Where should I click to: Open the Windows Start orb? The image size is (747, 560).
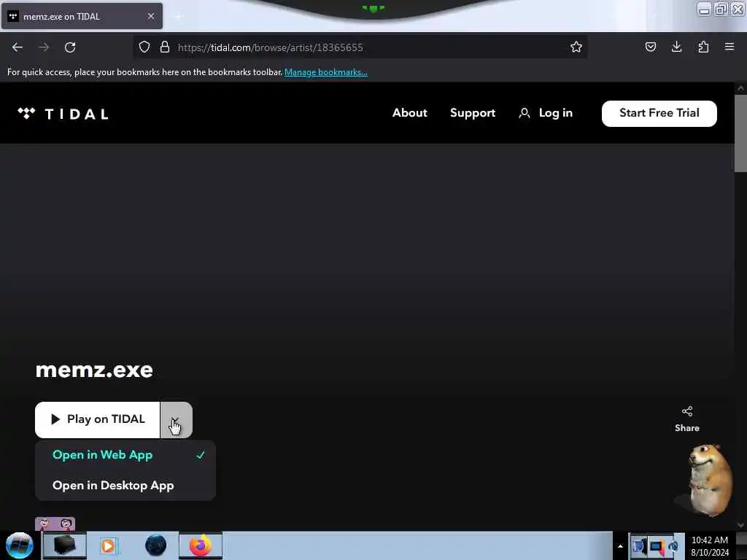19,545
